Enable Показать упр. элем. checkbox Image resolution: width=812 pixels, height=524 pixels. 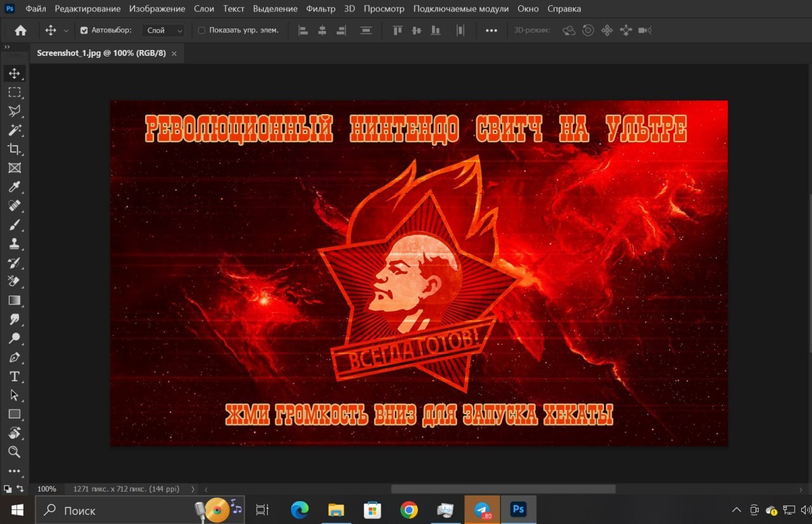tap(202, 30)
